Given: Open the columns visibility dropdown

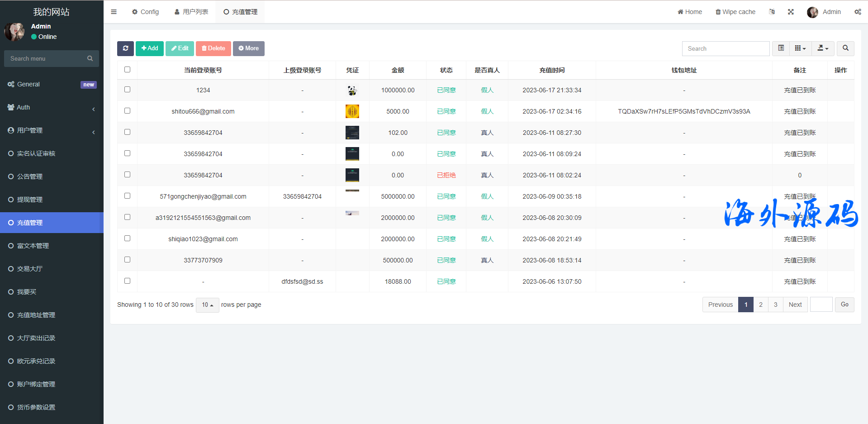Looking at the screenshot, I should tap(800, 48).
